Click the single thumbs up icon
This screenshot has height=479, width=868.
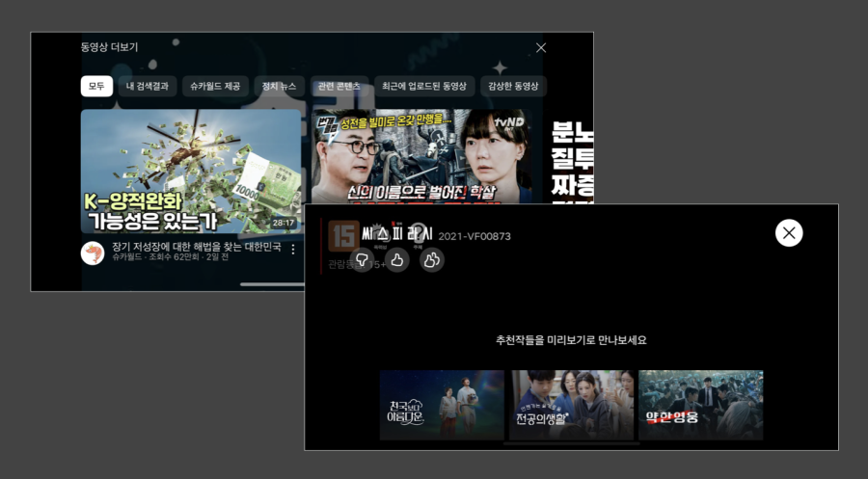pos(397,259)
